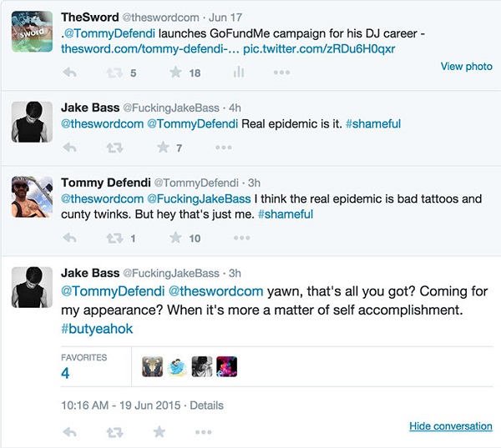
Task: Favorite Jake Bass's tweet with 7 stars
Action: (x=164, y=148)
